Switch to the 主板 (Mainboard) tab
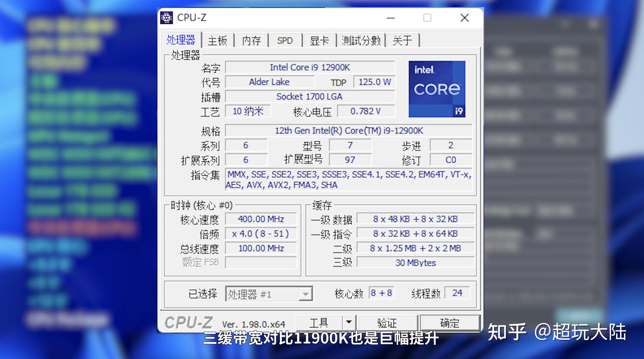Screen dimensions: 644x359 pos(217,40)
